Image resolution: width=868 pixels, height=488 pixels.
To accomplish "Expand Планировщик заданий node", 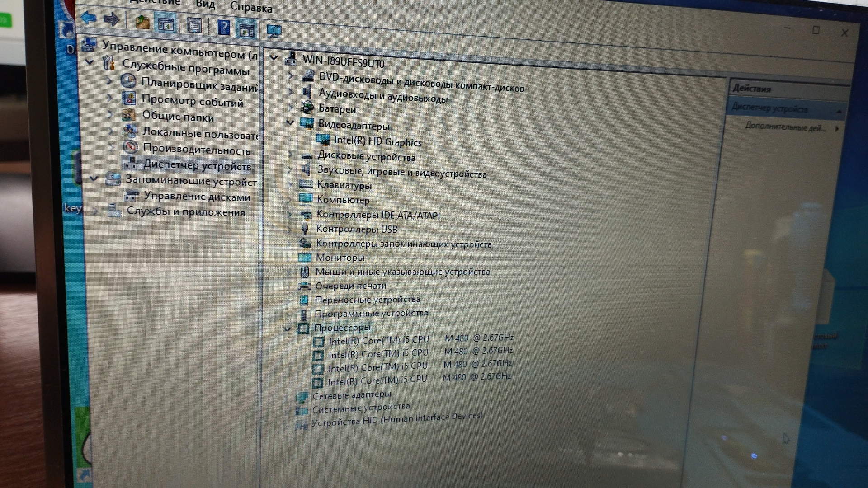I will [x=109, y=81].
